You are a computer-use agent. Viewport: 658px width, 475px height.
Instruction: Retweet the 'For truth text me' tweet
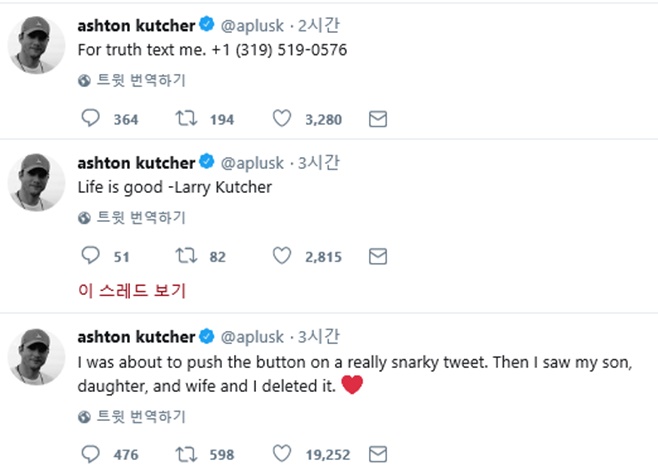(186, 119)
